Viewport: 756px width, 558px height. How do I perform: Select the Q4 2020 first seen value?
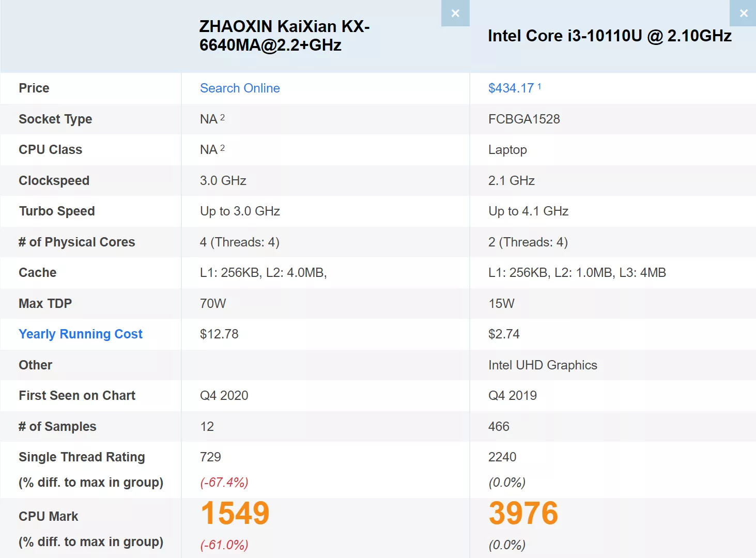click(224, 396)
